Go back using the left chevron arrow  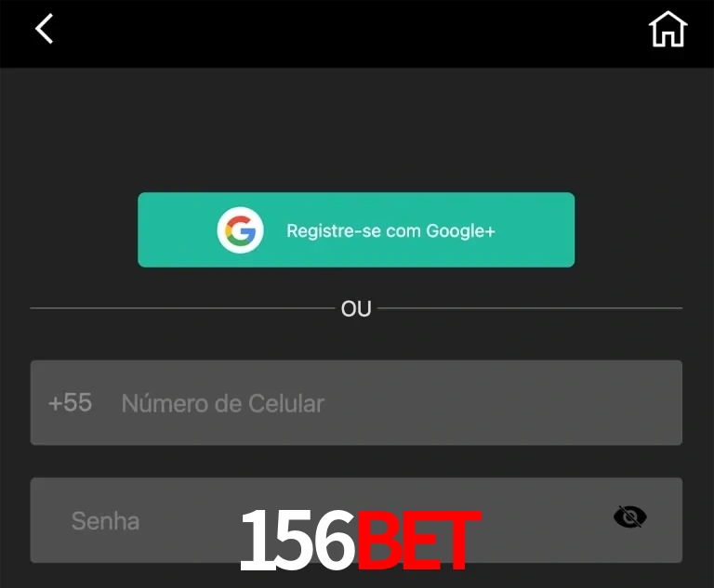(x=45, y=29)
